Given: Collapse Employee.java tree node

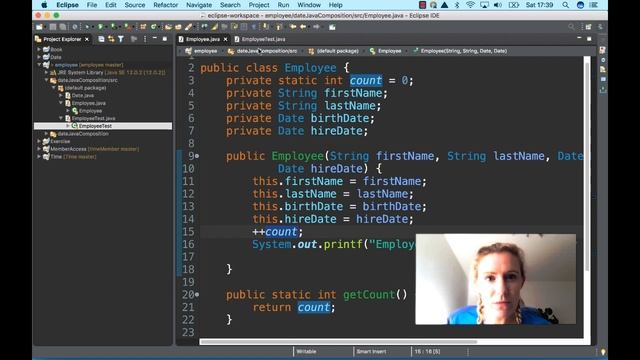Looking at the screenshot, I should tap(61, 103).
